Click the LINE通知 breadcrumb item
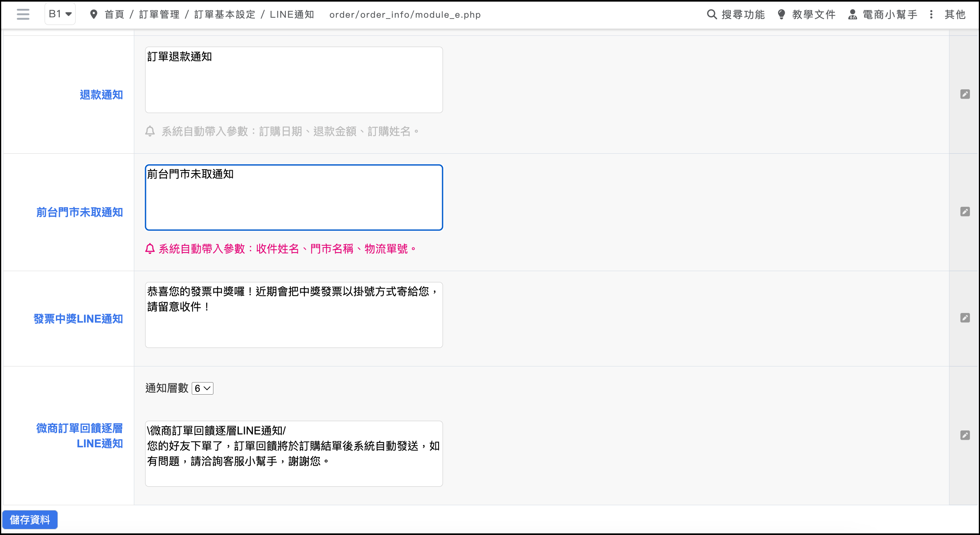The image size is (980, 535). click(x=292, y=14)
